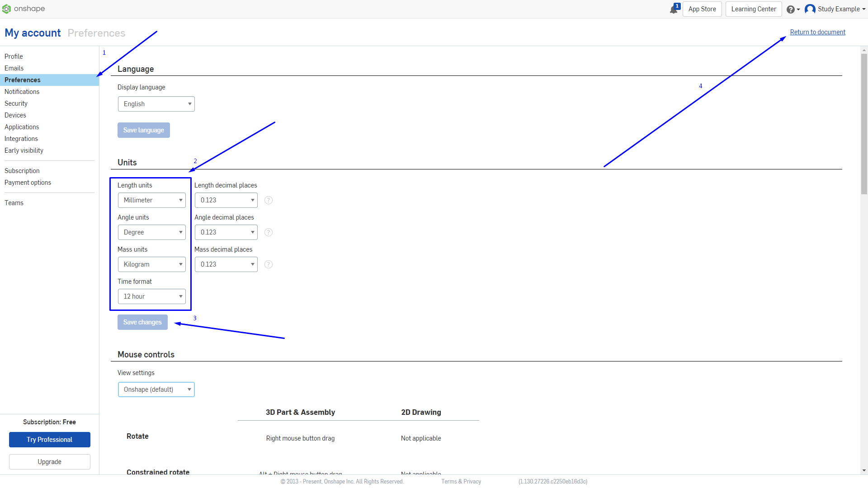The height and width of the screenshot is (488, 868).
Task: Open the Help question mark menu
Action: point(793,9)
